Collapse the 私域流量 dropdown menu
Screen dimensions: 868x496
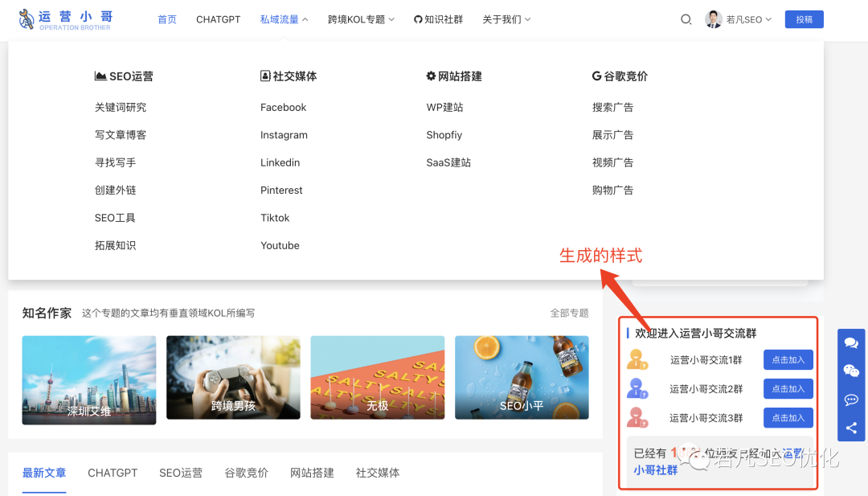click(284, 19)
